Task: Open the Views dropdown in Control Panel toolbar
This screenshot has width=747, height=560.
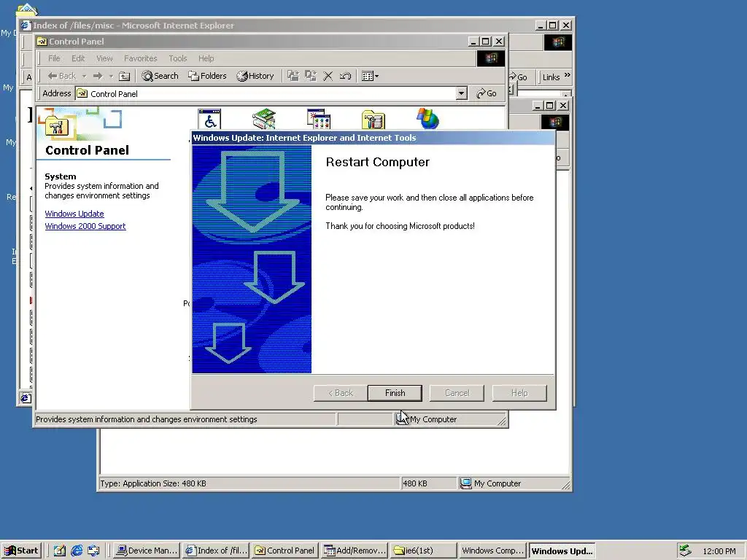Action: 370,76
